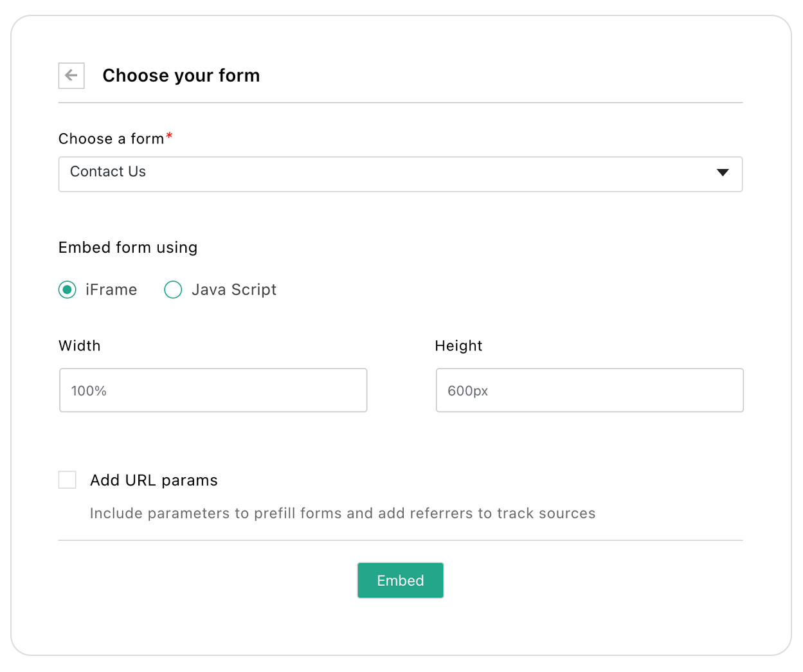This screenshot has height=672, width=803.
Task: Click the Choose a form label
Action: point(111,139)
